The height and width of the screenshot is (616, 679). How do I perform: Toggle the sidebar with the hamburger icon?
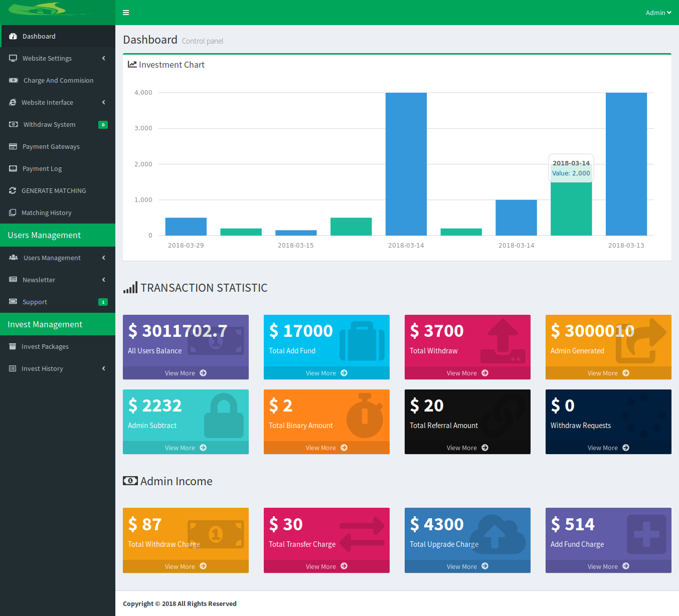(126, 13)
